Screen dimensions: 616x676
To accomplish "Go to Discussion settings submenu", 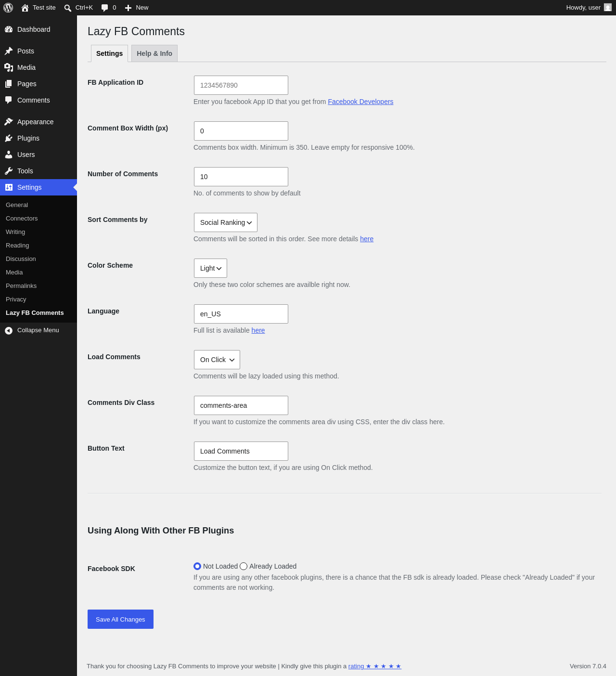I will [21, 259].
